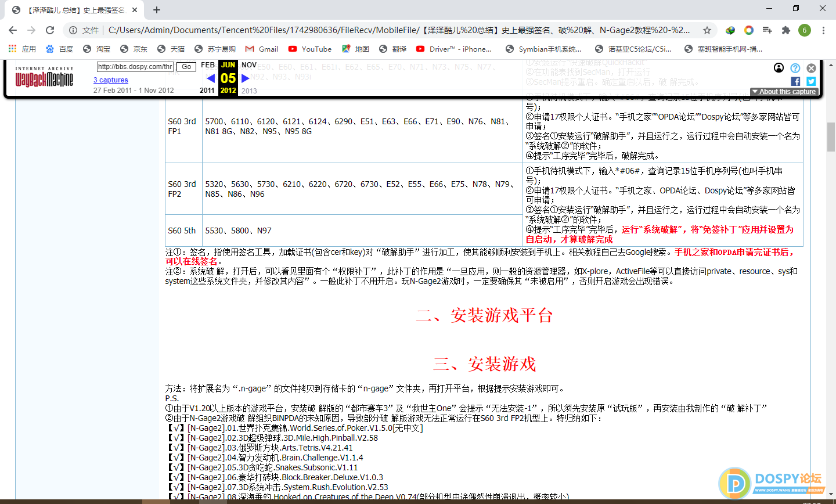The width and height of the screenshot is (836, 504).
Task: Close the 泽泽酷儿 总结 tab
Action: coord(135,10)
